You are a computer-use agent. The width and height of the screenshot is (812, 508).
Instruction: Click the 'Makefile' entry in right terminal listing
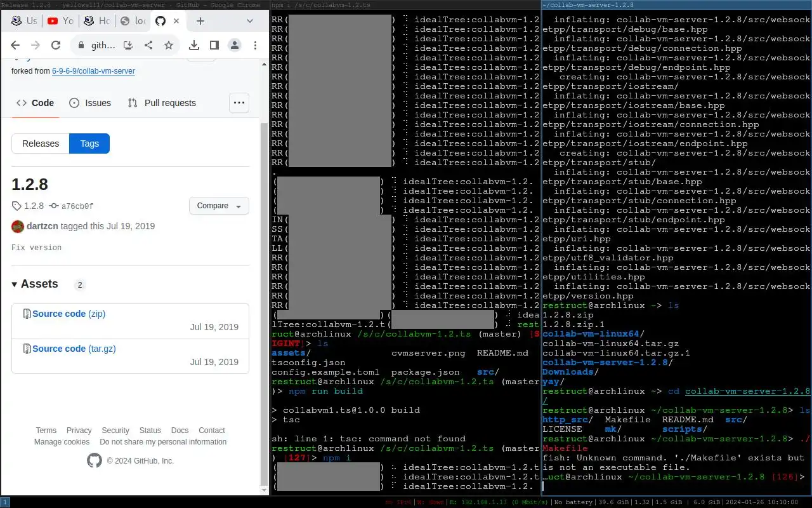[x=628, y=420]
